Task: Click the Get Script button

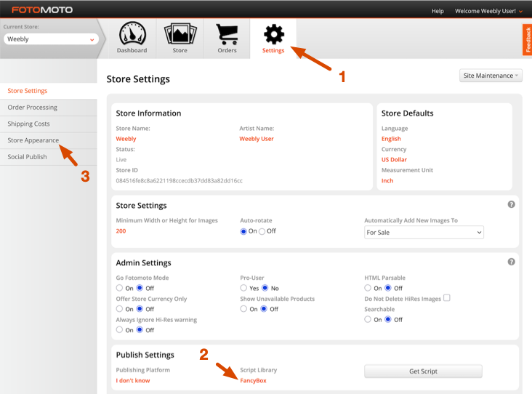Action: point(423,371)
